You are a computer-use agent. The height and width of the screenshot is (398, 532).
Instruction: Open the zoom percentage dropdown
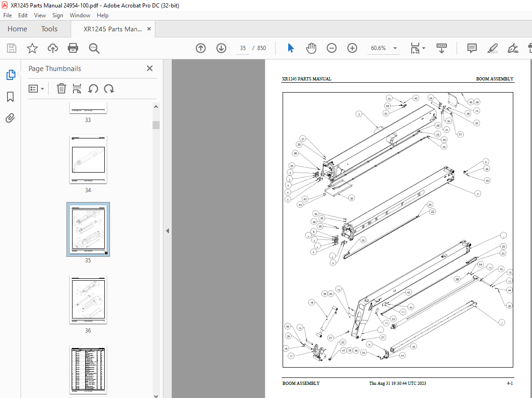point(394,48)
